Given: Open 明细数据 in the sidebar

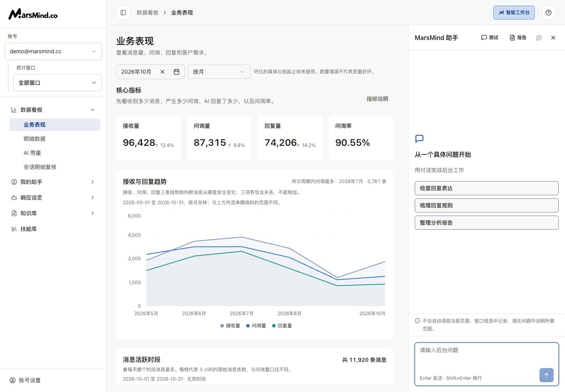Looking at the screenshot, I should (x=55, y=139).
